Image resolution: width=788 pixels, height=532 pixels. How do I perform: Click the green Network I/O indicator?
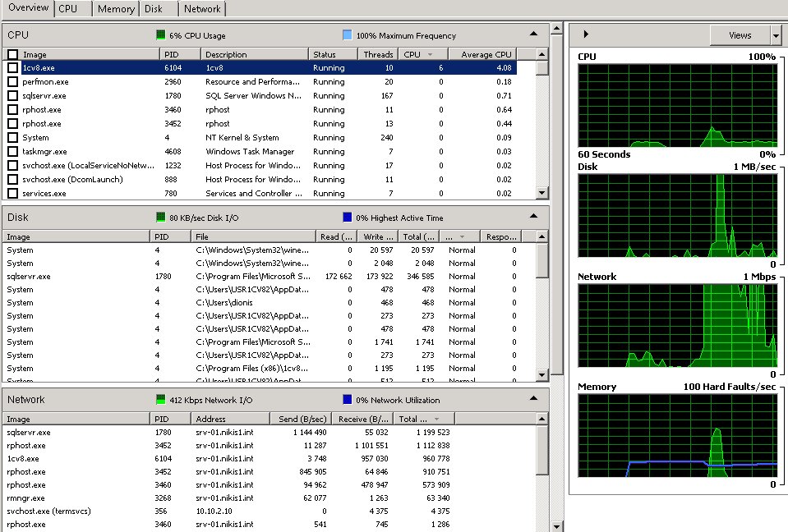(161, 400)
